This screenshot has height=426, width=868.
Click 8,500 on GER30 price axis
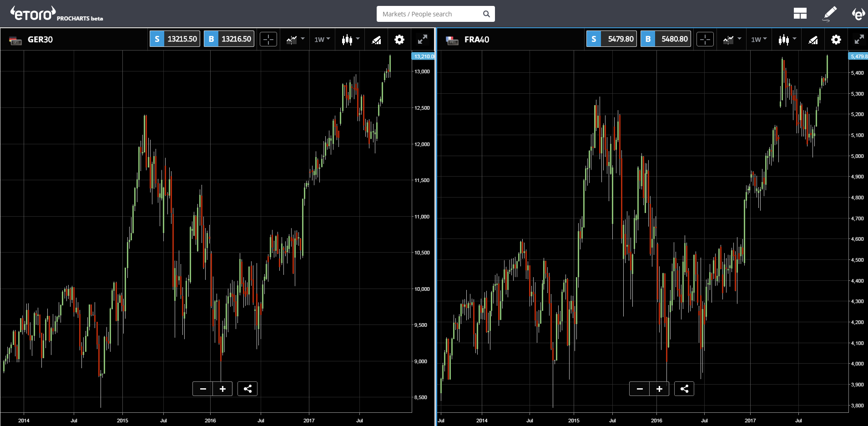pos(420,397)
